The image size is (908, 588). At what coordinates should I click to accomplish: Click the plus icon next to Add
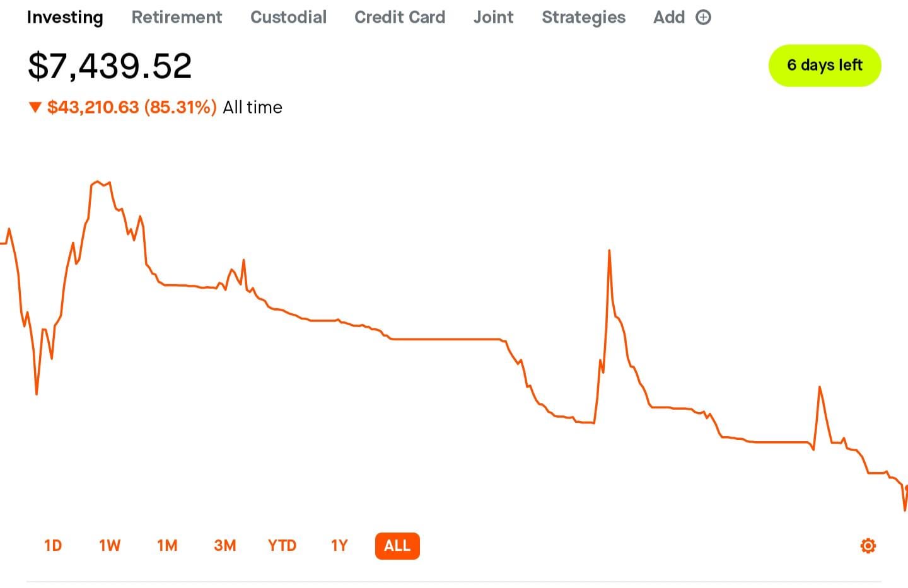pos(703,18)
